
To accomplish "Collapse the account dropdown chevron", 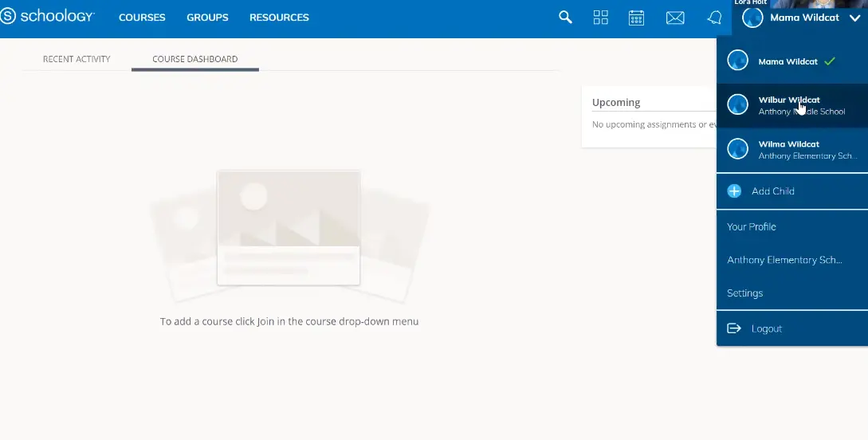I will point(854,18).
